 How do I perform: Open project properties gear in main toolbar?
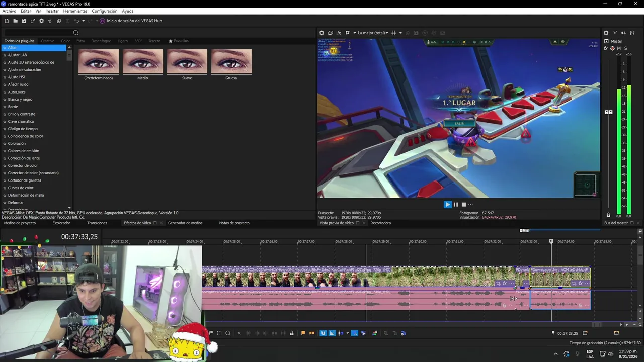pos(41,21)
